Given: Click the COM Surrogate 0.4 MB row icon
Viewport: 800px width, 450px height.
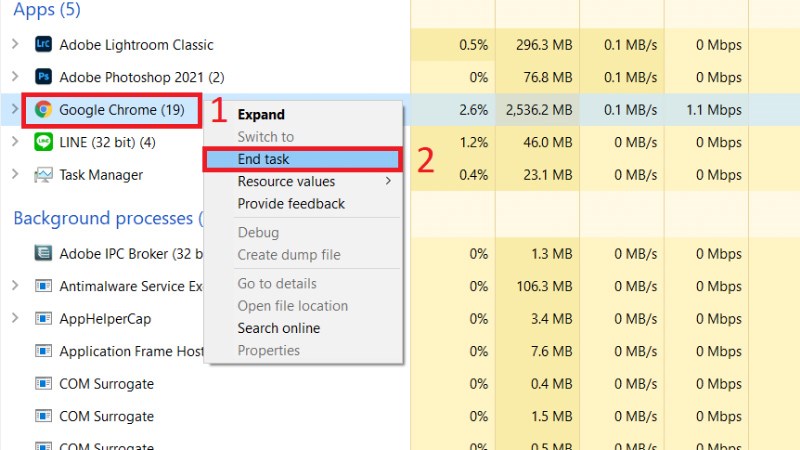Looking at the screenshot, I should click(43, 384).
